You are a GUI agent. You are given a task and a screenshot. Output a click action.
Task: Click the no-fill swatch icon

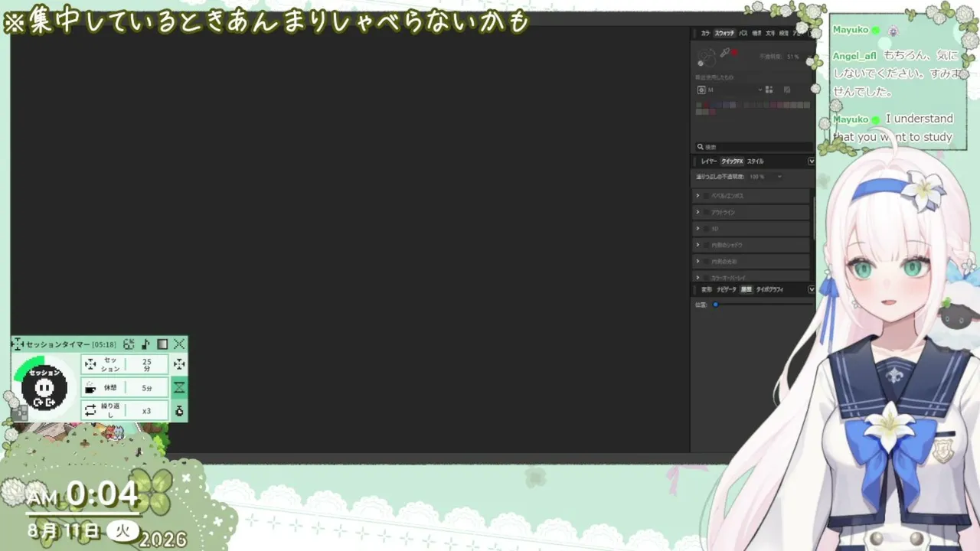(787, 90)
